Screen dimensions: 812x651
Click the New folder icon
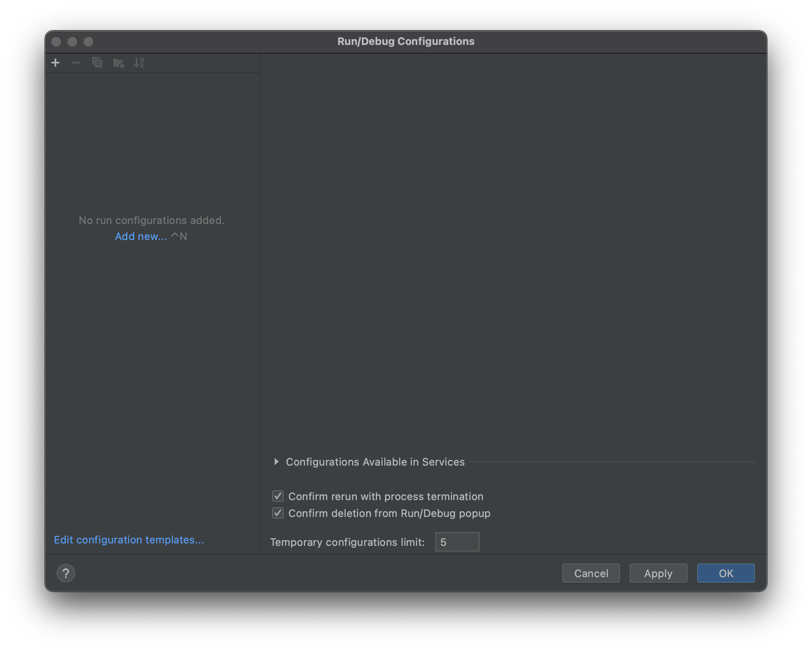click(119, 63)
